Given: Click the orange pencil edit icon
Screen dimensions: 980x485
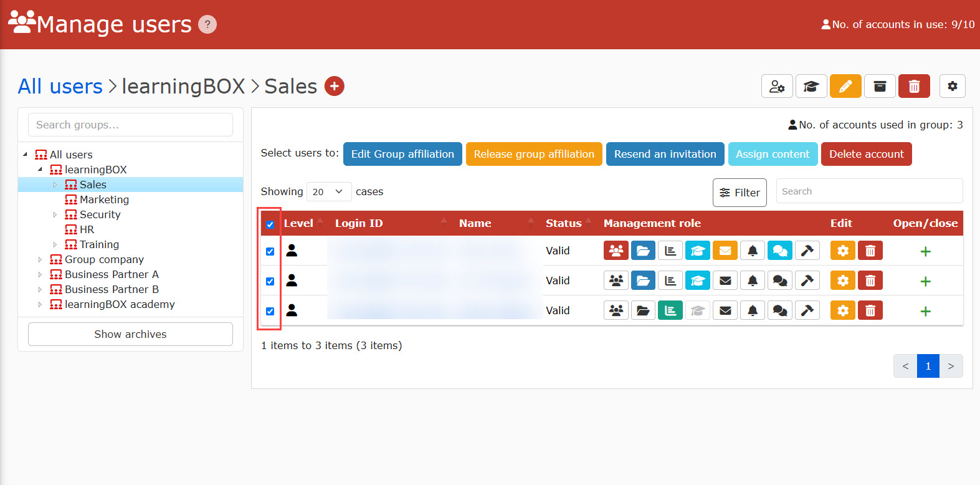Looking at the screenshot, I should (845, 86).
